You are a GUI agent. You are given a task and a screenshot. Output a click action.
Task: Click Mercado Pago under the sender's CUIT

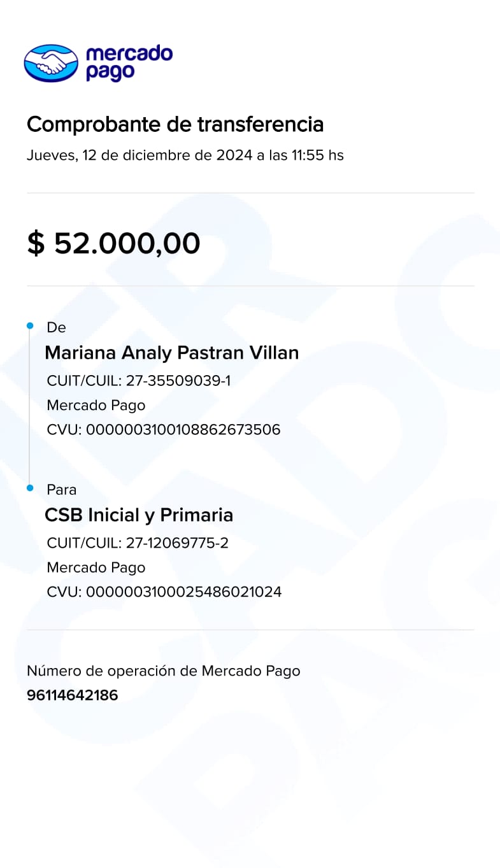[96, 405]
